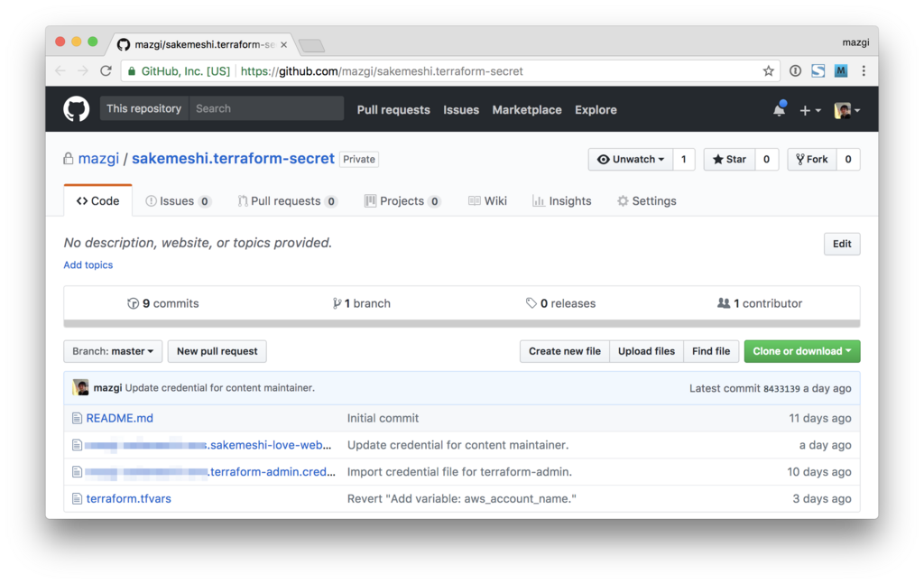The image size is (924, 584).
Task: View the 9 commits history
Action: (163, 303)
